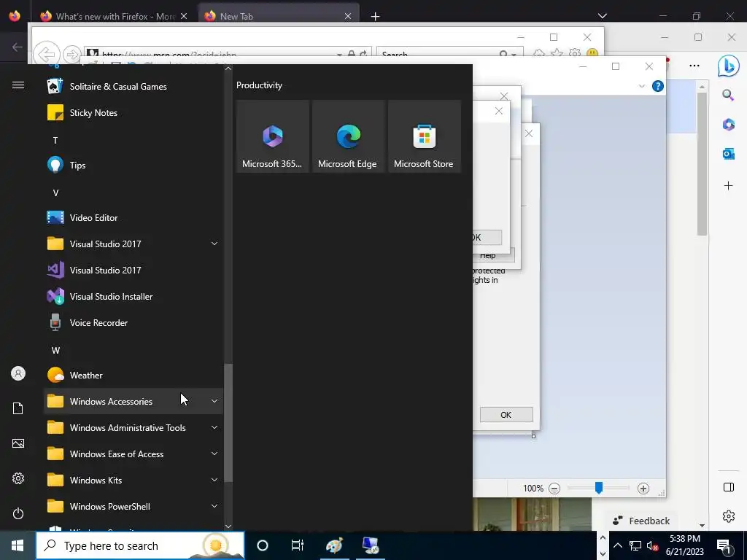Open notification center icon
Screen dimensions: 747x560
click(x=724, y=545)
